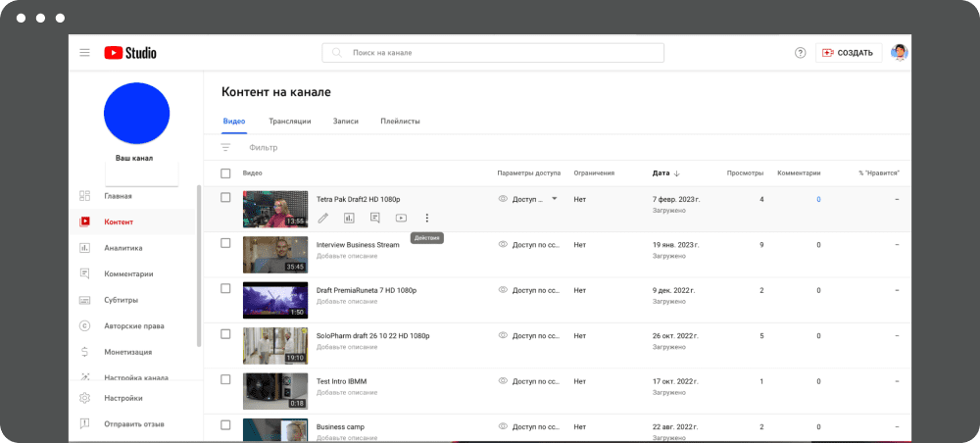Expand access dropdown arrow for Tetra Pak video
Image resolution: width=980 pixels, height=443 pixels.
tap(554, 199)
